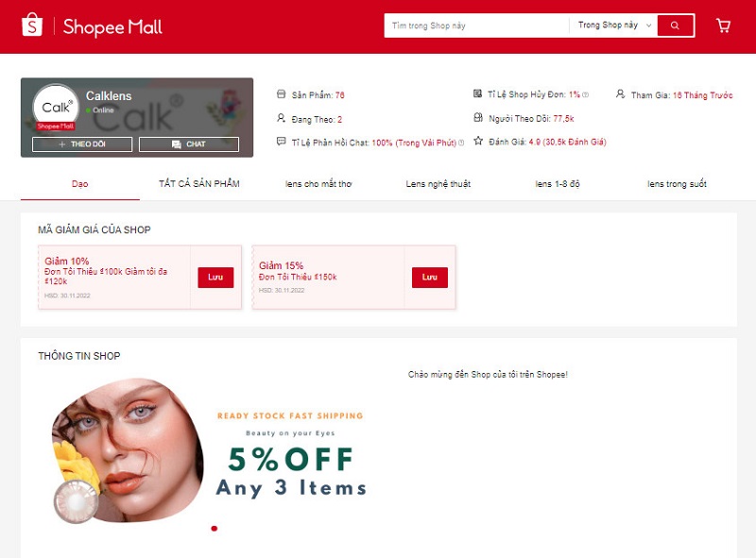Click the product box icon beside Sản Phẩm
Screen dimensions: 756x558
(x=281, y=94)
